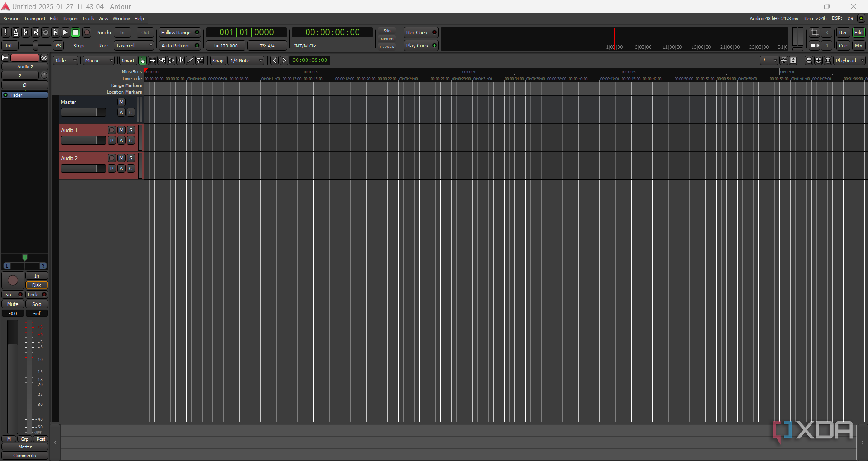868x461 pixels.
Task: Click zoom in magnifier icon
Action: pos(818,61)
